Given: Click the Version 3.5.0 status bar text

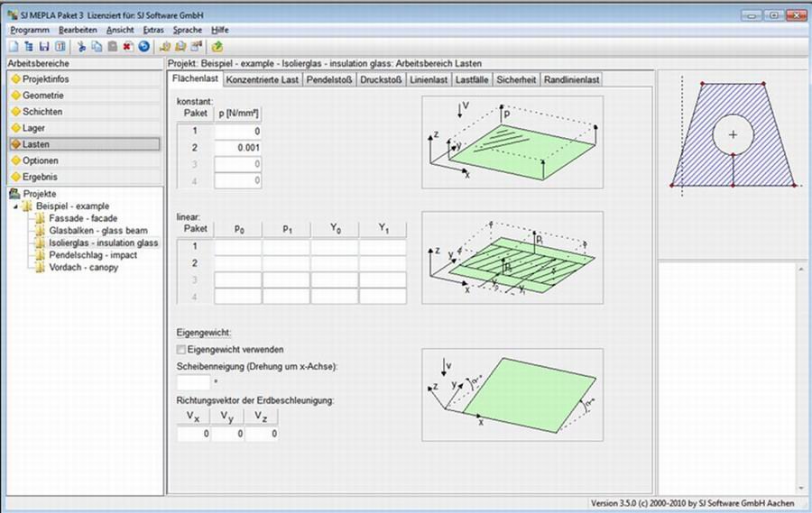Looking at the screenshot, I should pos(692,503).
